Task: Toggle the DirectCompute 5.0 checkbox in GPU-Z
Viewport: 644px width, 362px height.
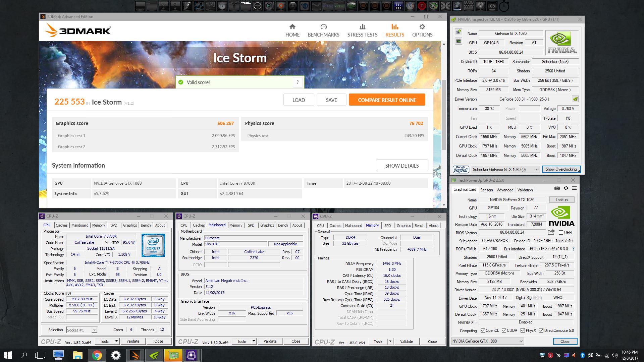Action: [541, 330]
